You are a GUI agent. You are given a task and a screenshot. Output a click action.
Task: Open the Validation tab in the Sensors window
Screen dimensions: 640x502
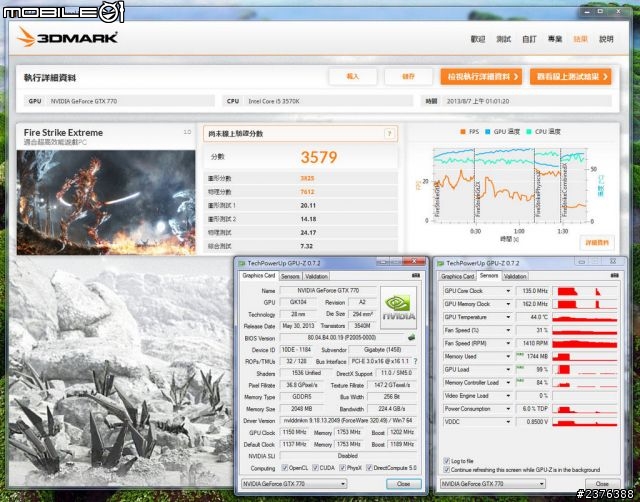click(x=515, y=276)
